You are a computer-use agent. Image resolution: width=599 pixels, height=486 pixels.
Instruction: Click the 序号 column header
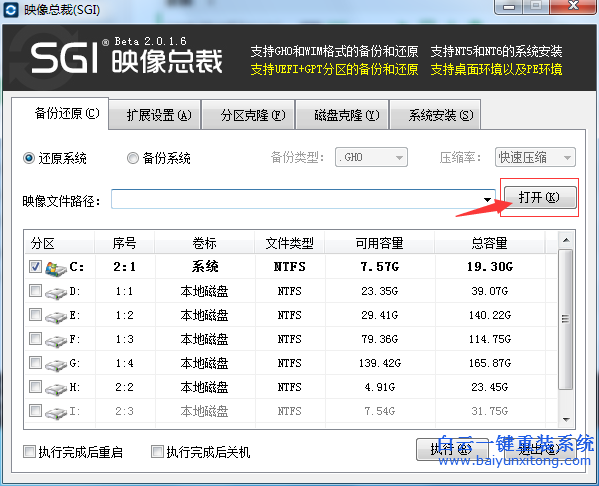point(125,243)
